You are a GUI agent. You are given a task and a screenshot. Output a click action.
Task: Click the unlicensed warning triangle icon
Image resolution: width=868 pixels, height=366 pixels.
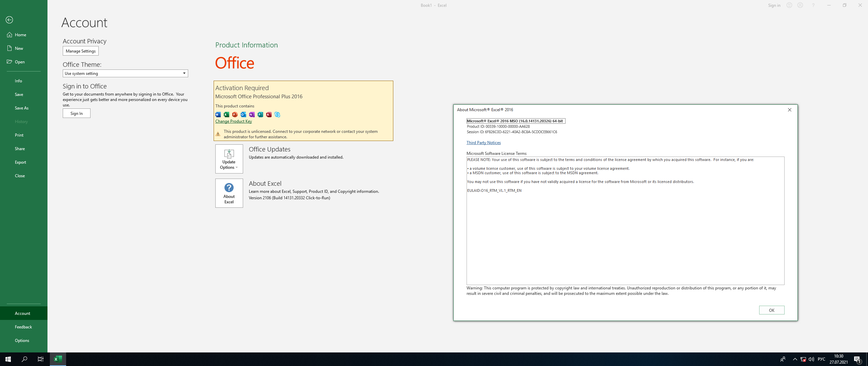click(x=218, y=134)
